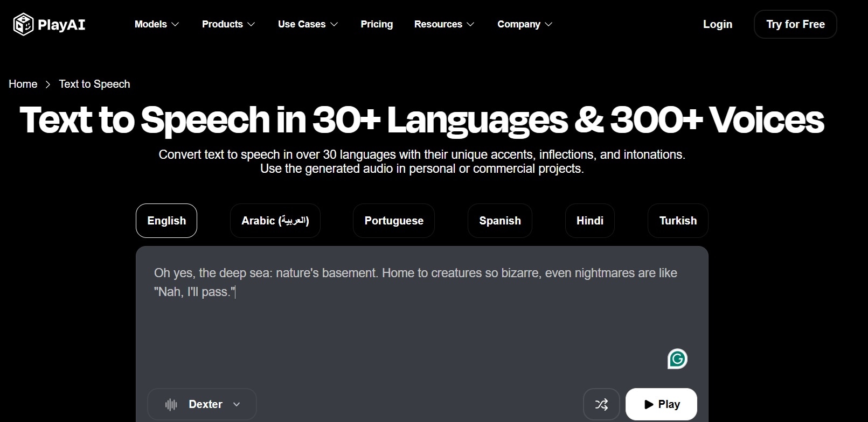This screenshot has width=868, height=422.
Task: Open the Company dropdown menu
Action: pos(525,24)
